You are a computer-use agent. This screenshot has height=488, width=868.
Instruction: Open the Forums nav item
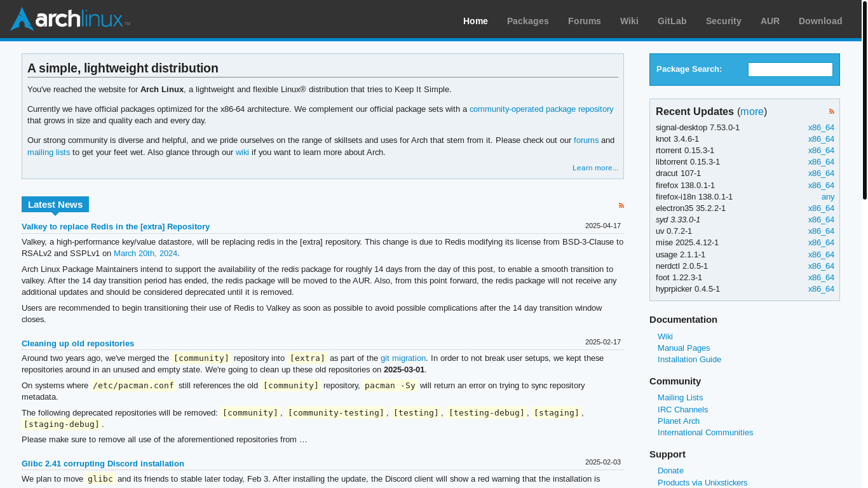click(x=584, y=21)
